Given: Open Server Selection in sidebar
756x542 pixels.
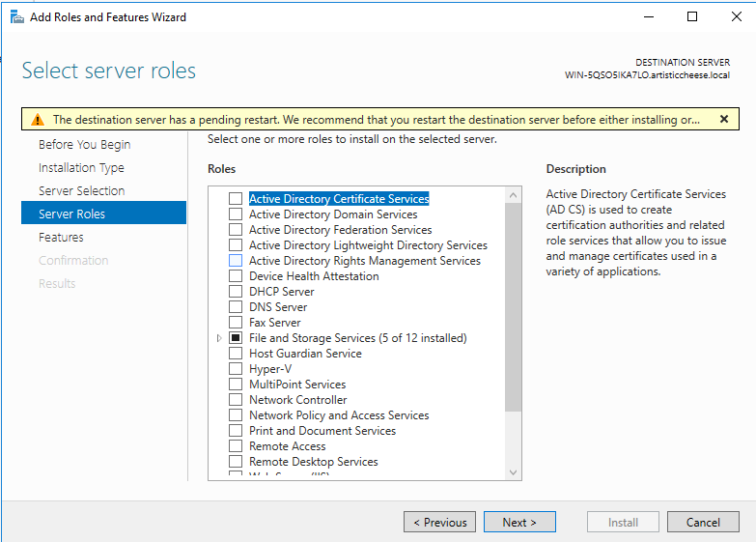Looking at the screenshot, I should point(81,191).
